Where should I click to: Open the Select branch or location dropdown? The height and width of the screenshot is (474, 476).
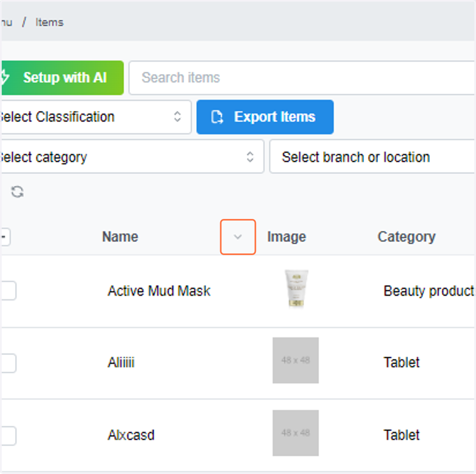coord(373,157)
